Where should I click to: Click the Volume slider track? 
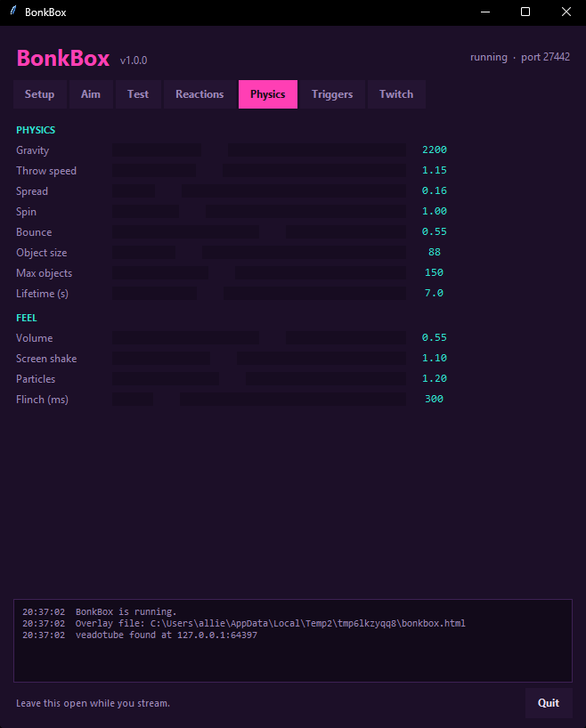coord(259,337)
